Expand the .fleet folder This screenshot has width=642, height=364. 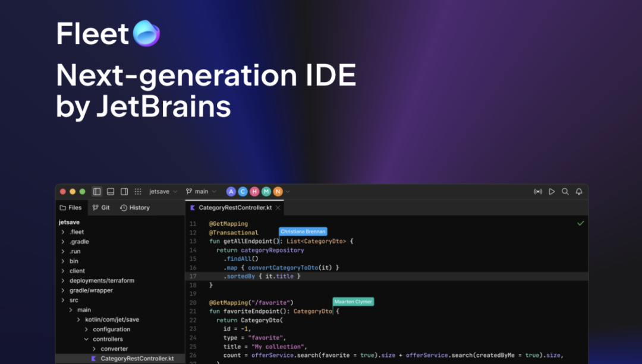click(x=63, y=232)
